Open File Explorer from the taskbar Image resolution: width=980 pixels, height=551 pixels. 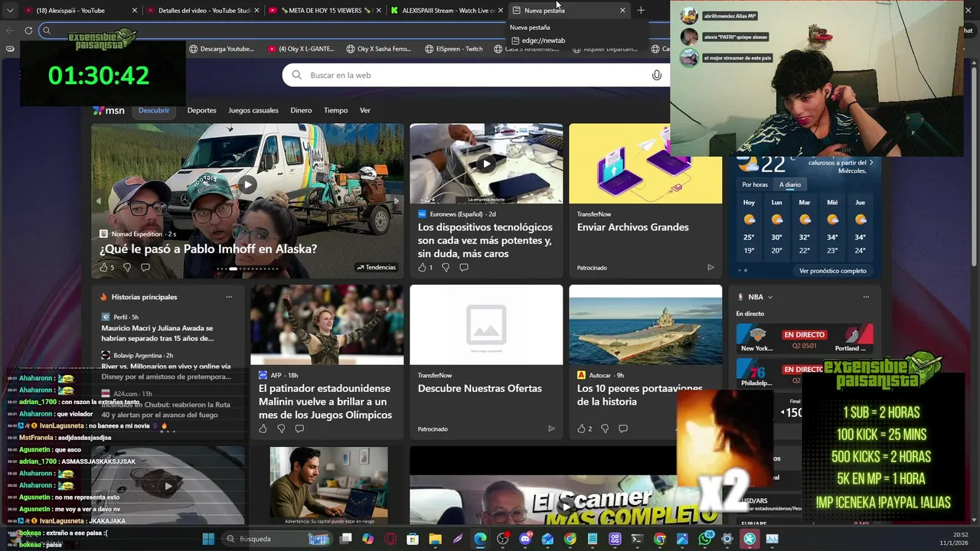pyautogui.click(x=435, y=539)
